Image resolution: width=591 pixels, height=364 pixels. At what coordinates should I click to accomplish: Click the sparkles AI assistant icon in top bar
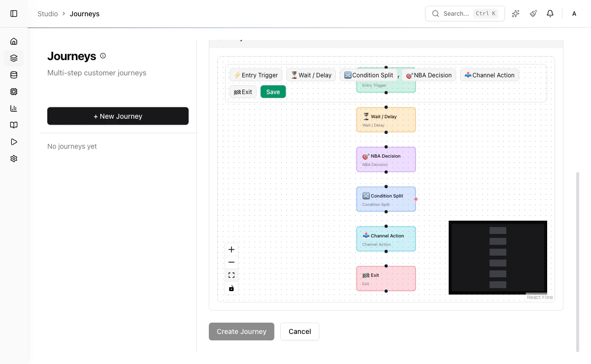515,13
